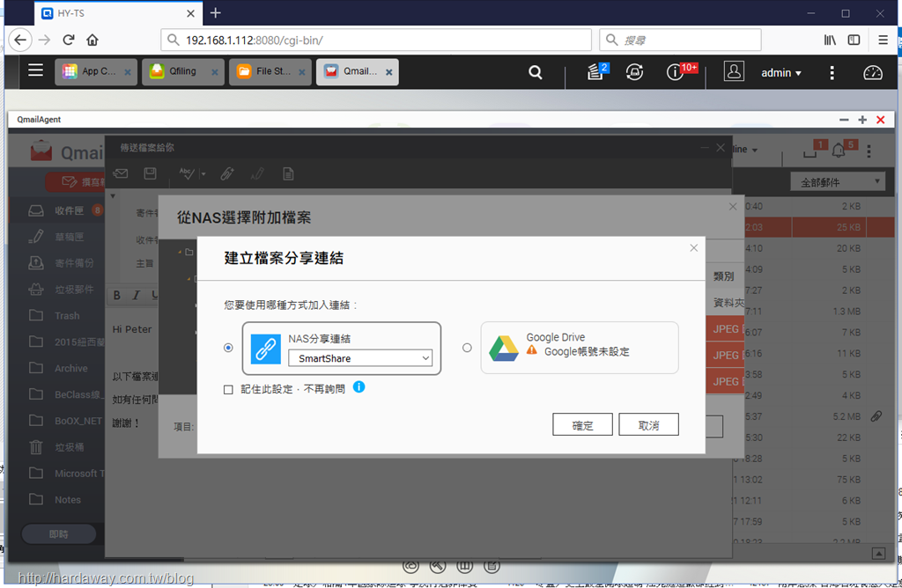Image resolution: width=902 pixels, height=588 pixels.
Task: Click the Italic formatting button
Action: 136,296
